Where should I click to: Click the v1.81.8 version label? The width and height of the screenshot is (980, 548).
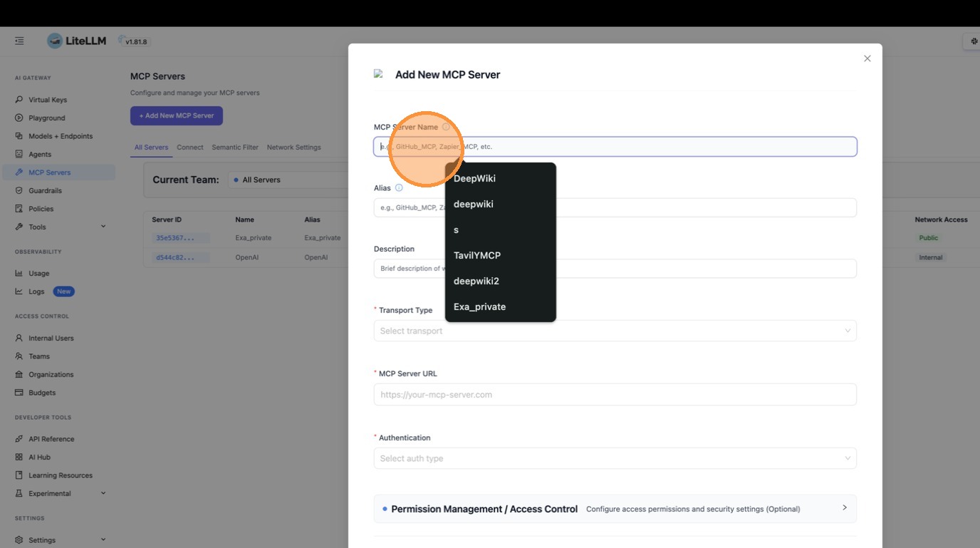(136, 42)
